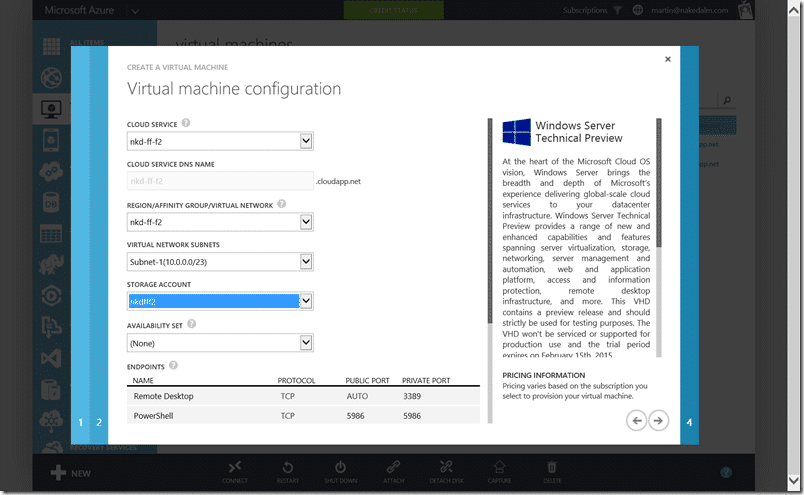The height and width of the screenshot is (495, 804).
Task: Click the Subscriptions link in top bar
Action: (x=585, y=10)
